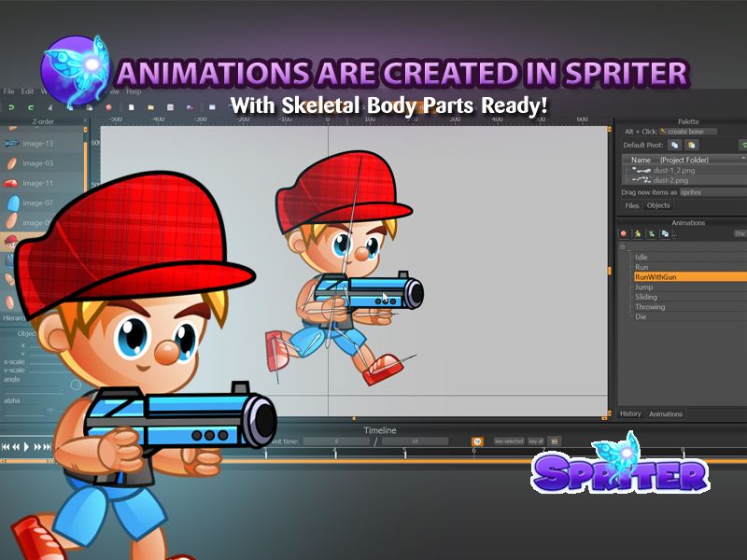
Task: Click the create bone field in Palette
Action: click(688, 132)
